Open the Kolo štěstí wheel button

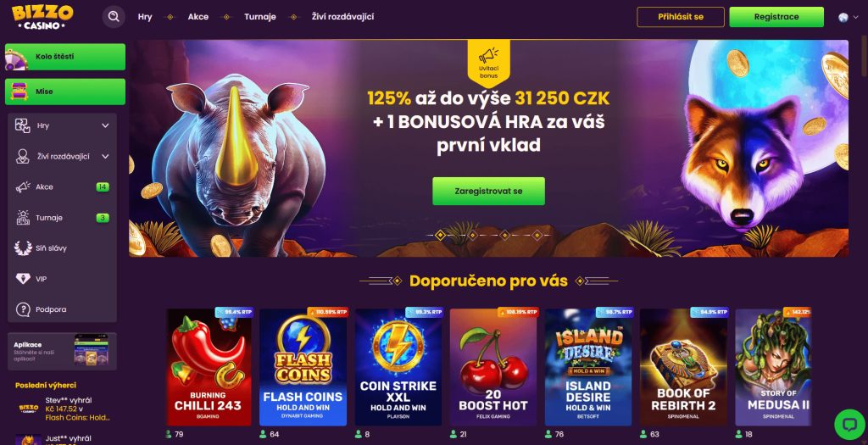tap(65, 57)
